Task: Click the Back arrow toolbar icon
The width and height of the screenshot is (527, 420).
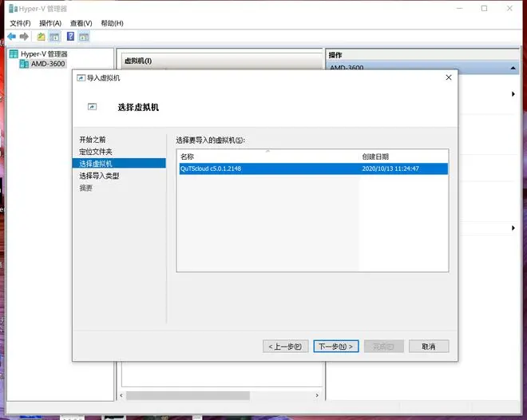Action: [x=12, y=36]
